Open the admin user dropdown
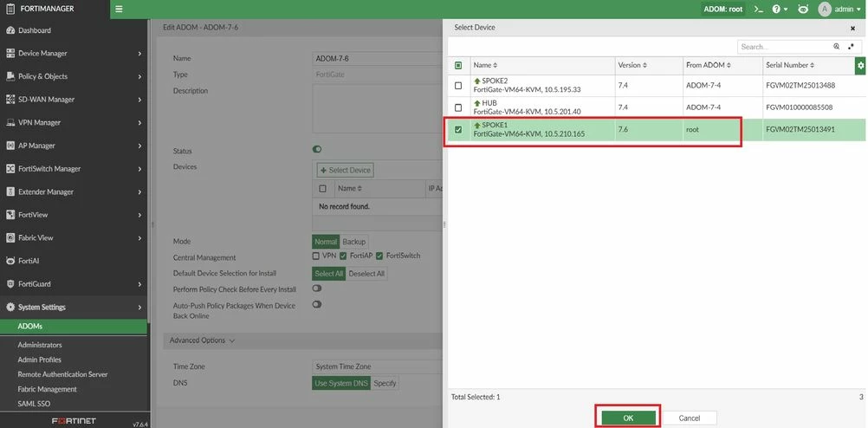This screenshot has height=428, width=868. click(848, 10)
